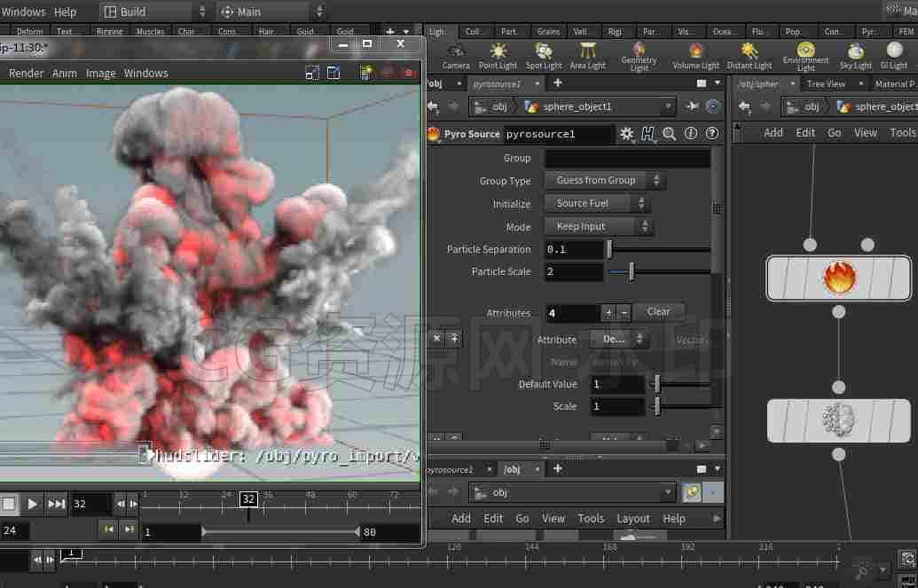Screen dimensions: 918x588
Task: Click the frame 32 marker on the flipbook timeline
Action: tap(249, 499)
